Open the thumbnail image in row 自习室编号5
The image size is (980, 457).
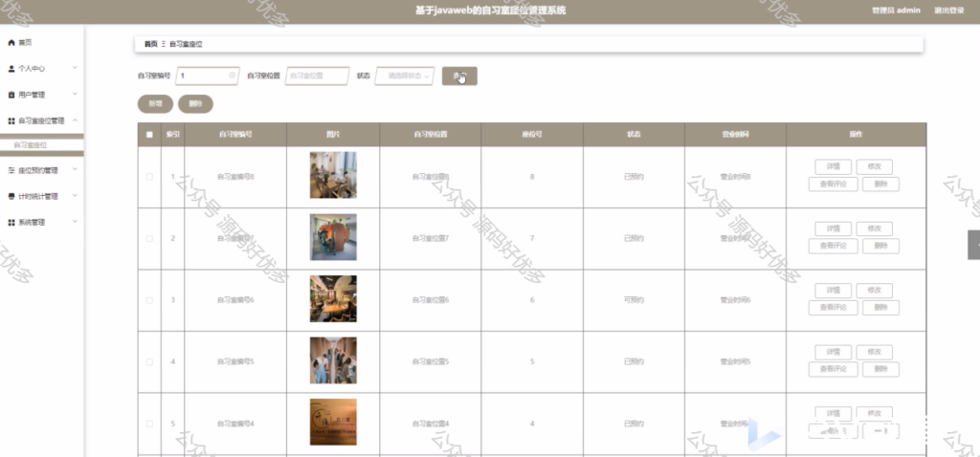pos(333,360)
